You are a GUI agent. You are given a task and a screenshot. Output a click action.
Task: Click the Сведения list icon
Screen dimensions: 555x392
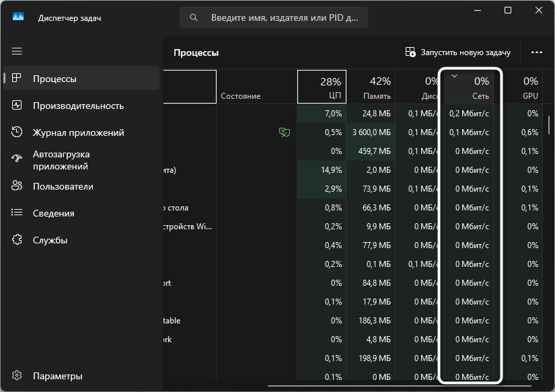click(17, 212)
